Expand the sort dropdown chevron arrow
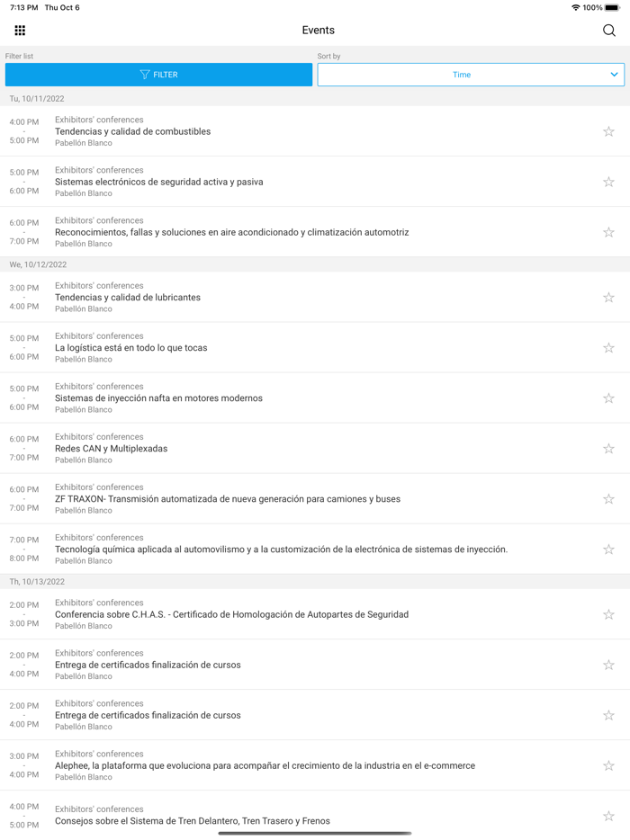 click(x=614, y=75)
